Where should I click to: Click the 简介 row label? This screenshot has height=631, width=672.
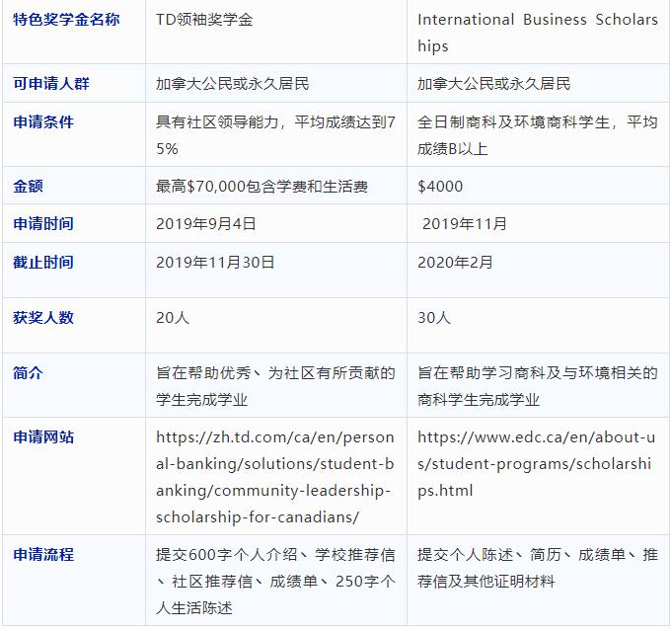29,373
